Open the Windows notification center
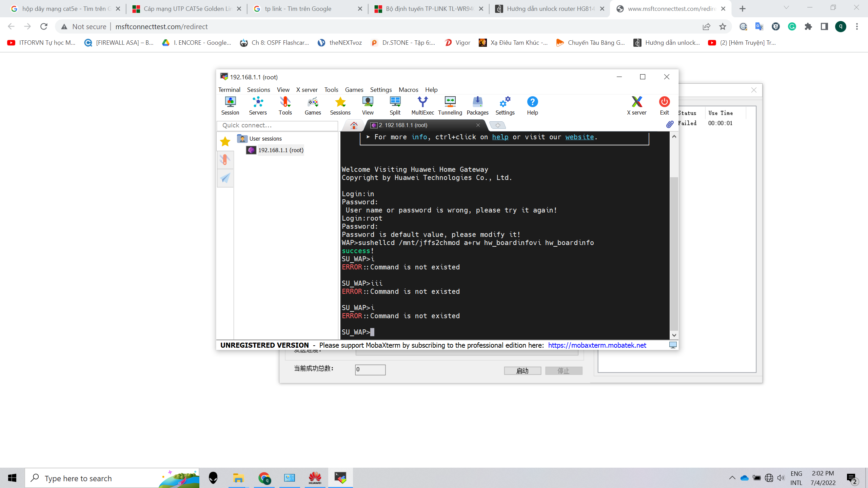This screenshot has width=868, height=488. coord(852,478)
